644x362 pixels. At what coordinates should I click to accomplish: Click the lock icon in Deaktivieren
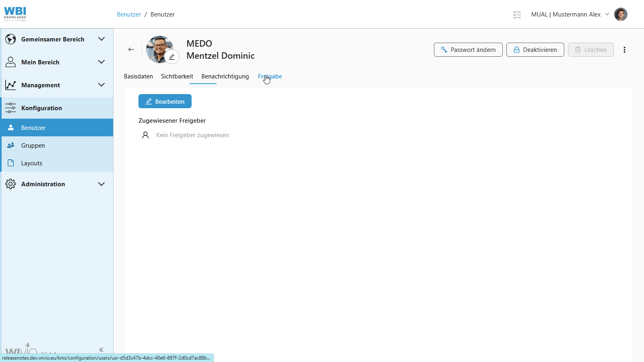tap(516, 50)
